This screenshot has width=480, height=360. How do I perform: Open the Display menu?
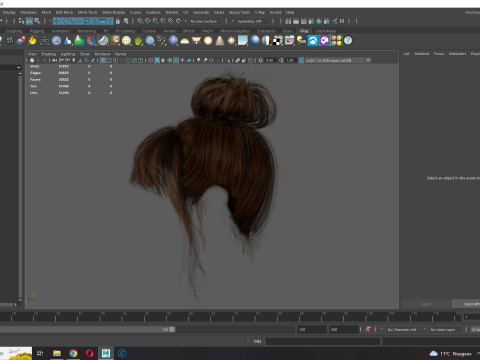tap(9, 12)
